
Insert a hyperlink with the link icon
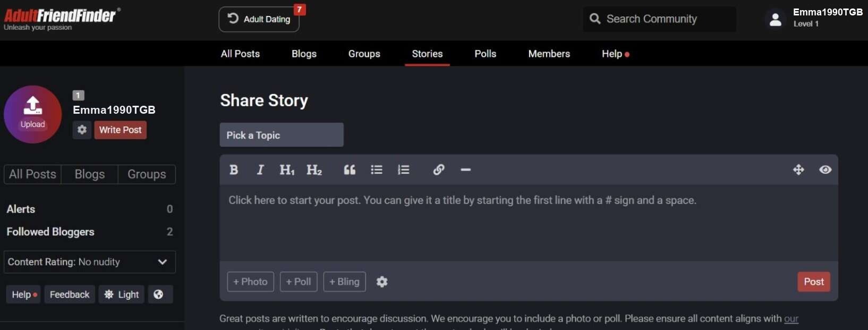click(439, 170)
